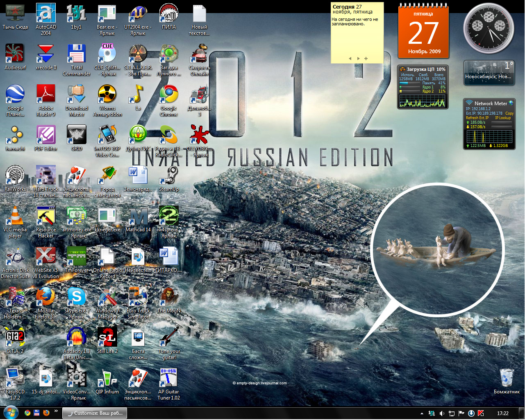Image resolution: width=525 pixels, height=420 pixels.
Task: Launch the Audiosurf desktop icon
Action: 15,57
